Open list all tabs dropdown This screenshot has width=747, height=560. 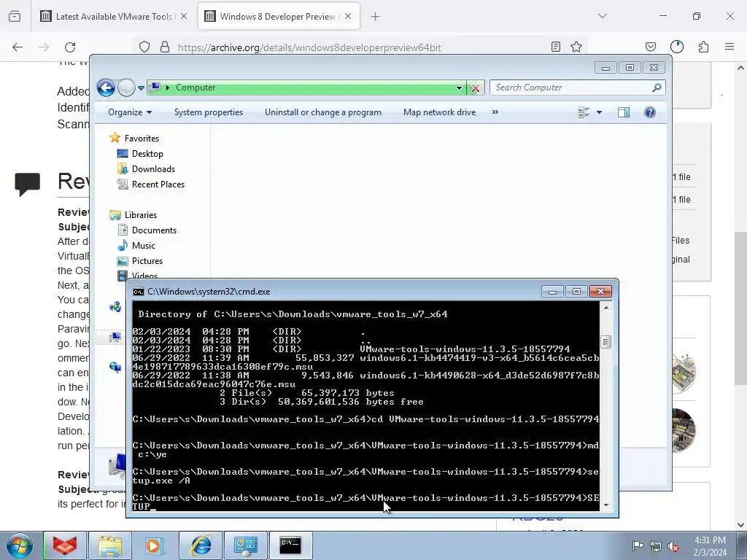tap(603, 16)
